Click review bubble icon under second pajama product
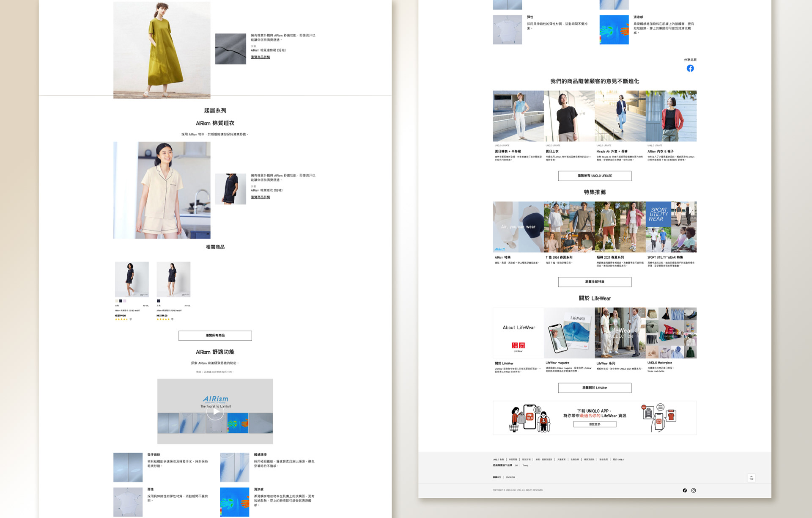The height and width of the screenshot is (518, 812). click(x=172, y=319)
